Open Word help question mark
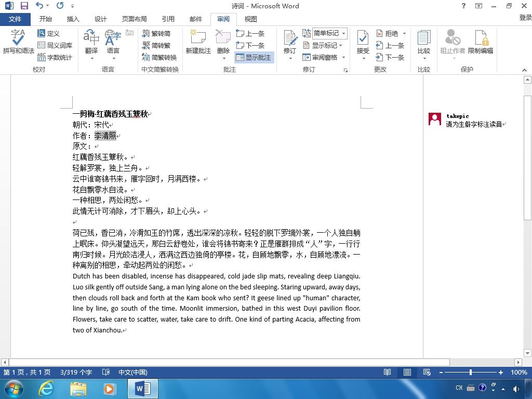Viewport: 532px width, 399px height. 463,6
